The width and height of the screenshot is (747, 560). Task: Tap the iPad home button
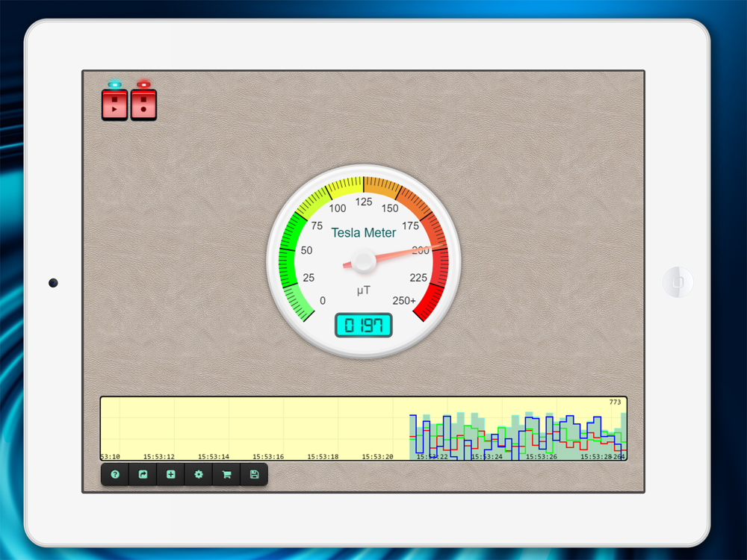point(678,282)
